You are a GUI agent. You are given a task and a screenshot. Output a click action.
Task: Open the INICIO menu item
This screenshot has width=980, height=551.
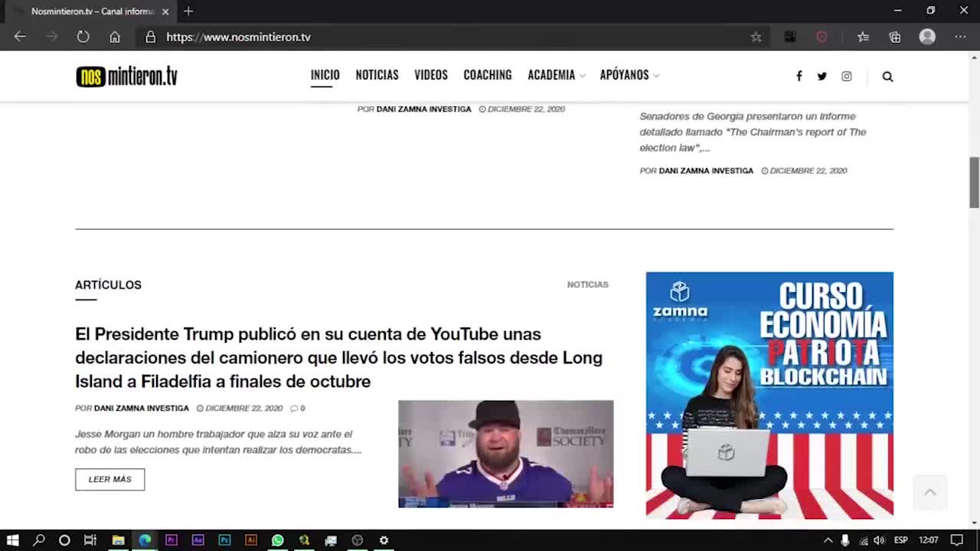point(325,75)
